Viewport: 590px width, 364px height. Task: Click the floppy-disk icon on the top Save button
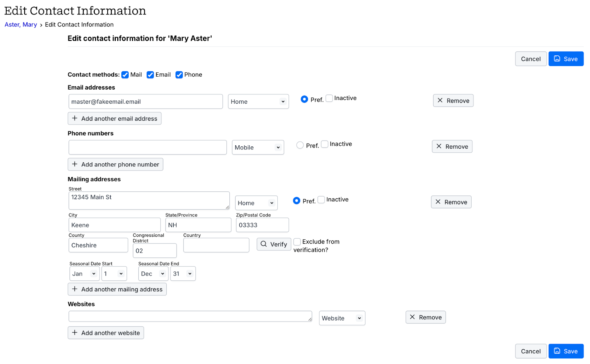(557, 59)
